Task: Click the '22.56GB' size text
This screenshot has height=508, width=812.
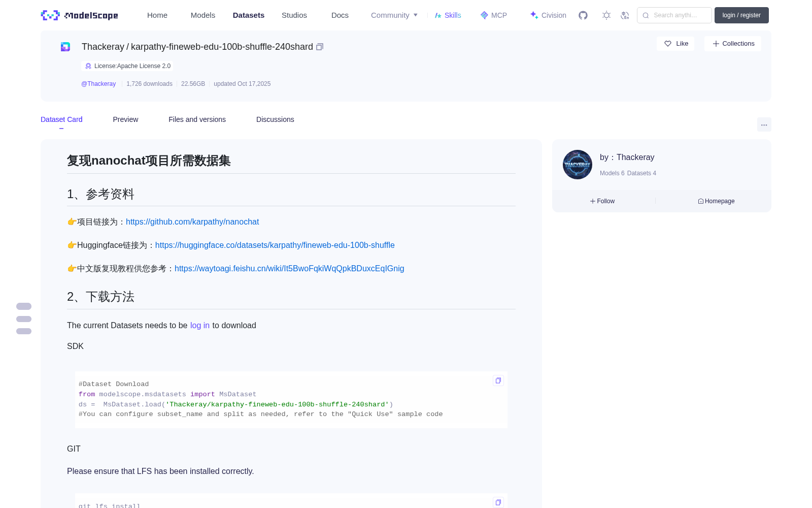Action: coord(193,84)
